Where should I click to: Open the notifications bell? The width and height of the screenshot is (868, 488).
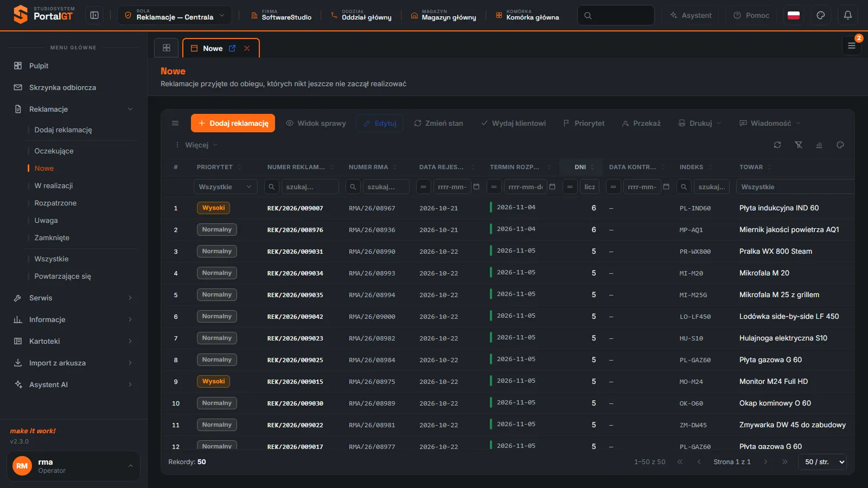[x=848, y=15]
